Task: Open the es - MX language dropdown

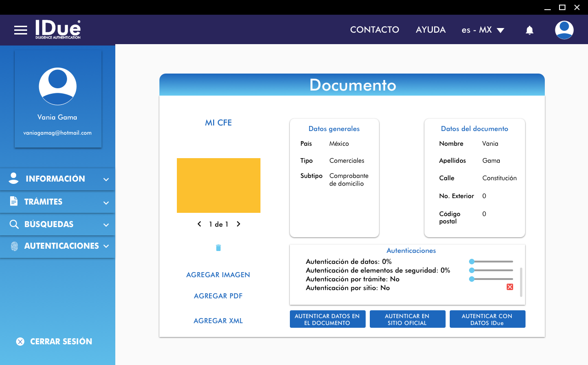Action: pyautogui.click(x=483, y=30)
